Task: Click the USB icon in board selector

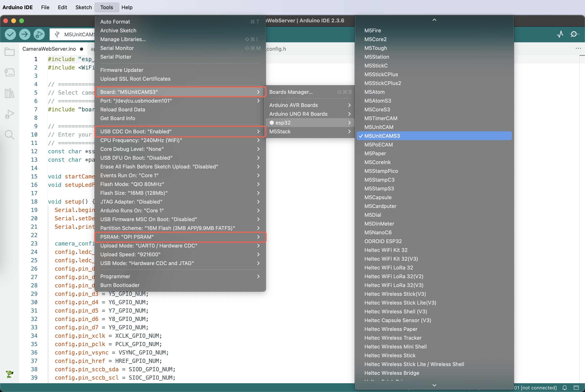Action: tap(57, 35)
